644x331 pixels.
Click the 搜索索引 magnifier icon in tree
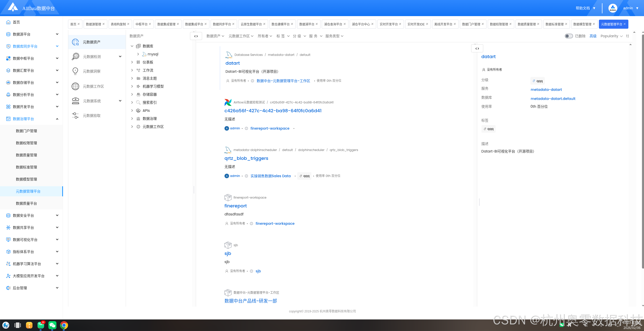(x=138, y=102)
